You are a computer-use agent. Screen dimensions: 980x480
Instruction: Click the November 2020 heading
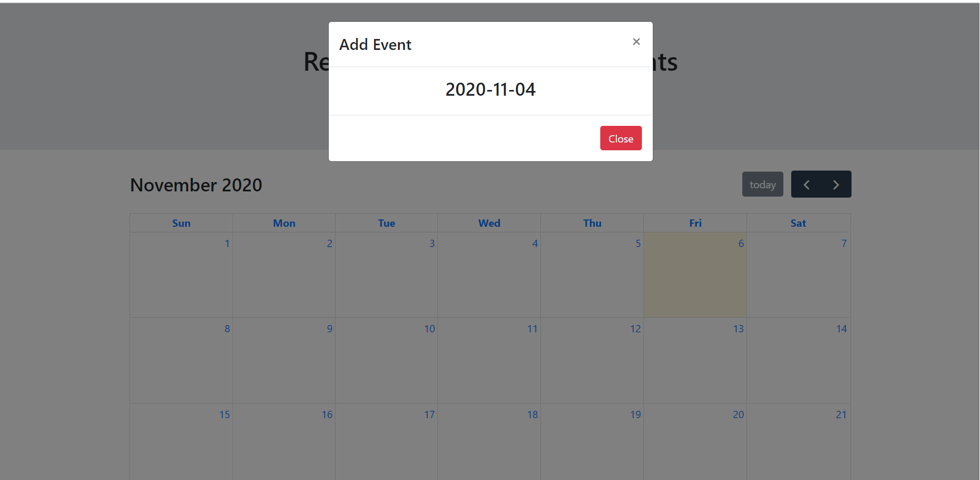pyautogui.click(x=196, y=185)
